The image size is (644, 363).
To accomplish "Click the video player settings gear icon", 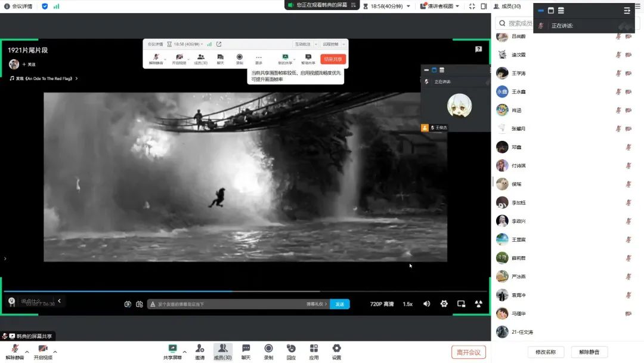I will tap(444, 304).
